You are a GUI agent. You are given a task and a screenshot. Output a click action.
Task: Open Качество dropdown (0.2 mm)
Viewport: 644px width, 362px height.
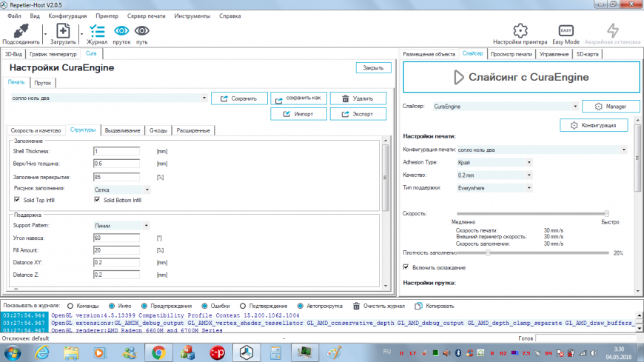pos(529,175)
